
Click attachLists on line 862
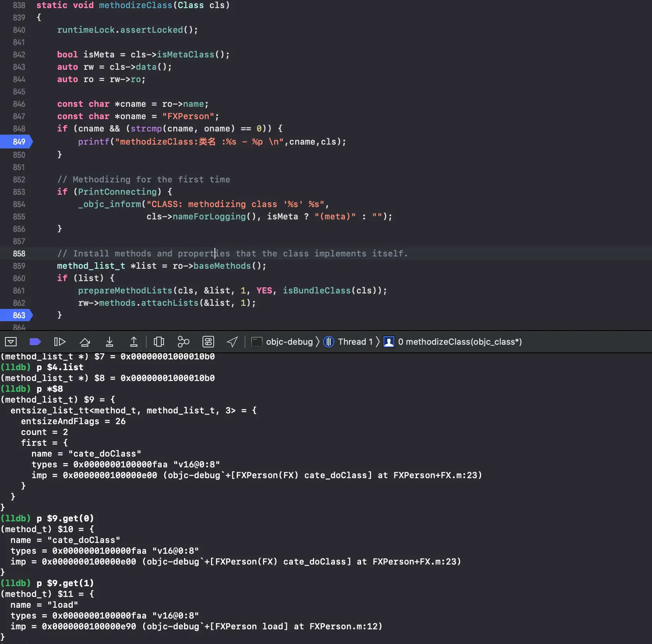coord(170,303)
